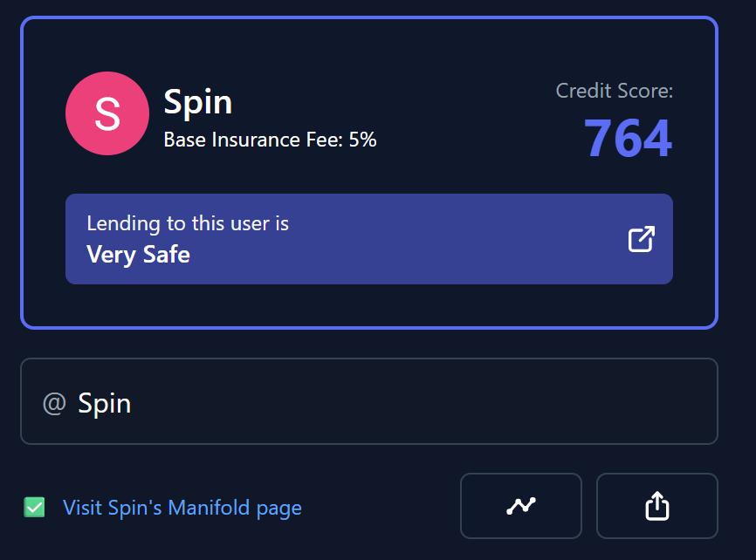The width and height of the screenshot is (756, 560).
Task: Click the Spin name heading in the card
Action: 198,103
